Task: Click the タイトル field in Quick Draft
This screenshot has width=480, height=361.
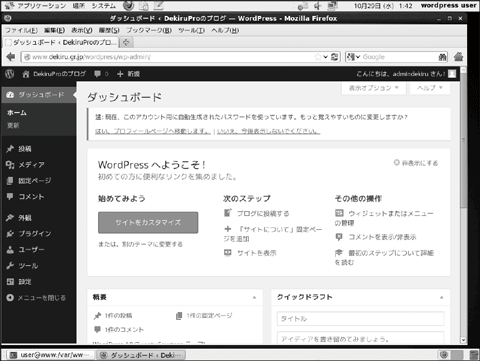Action: point(360,319)
